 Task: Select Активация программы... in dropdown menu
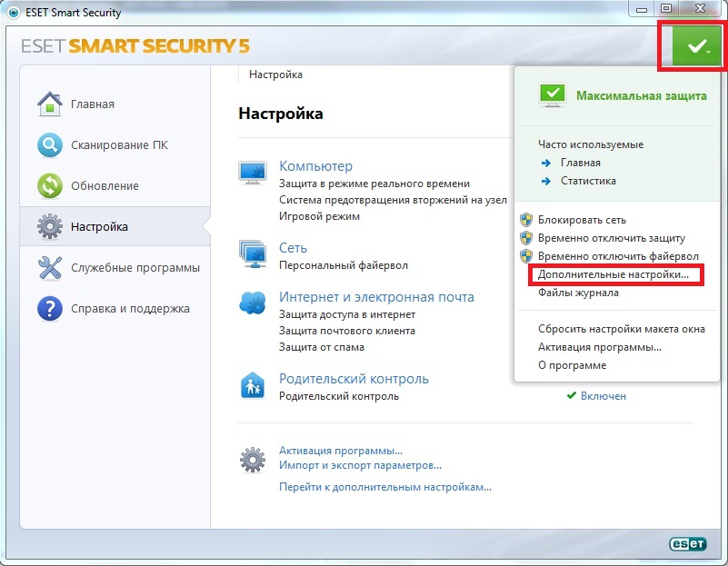click(600, 347)
